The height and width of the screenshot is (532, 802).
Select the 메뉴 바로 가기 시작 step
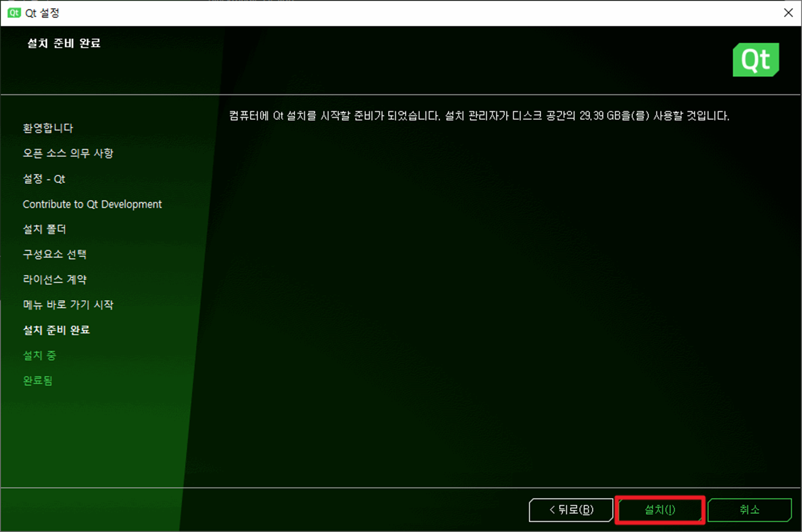tap(68, 305)
